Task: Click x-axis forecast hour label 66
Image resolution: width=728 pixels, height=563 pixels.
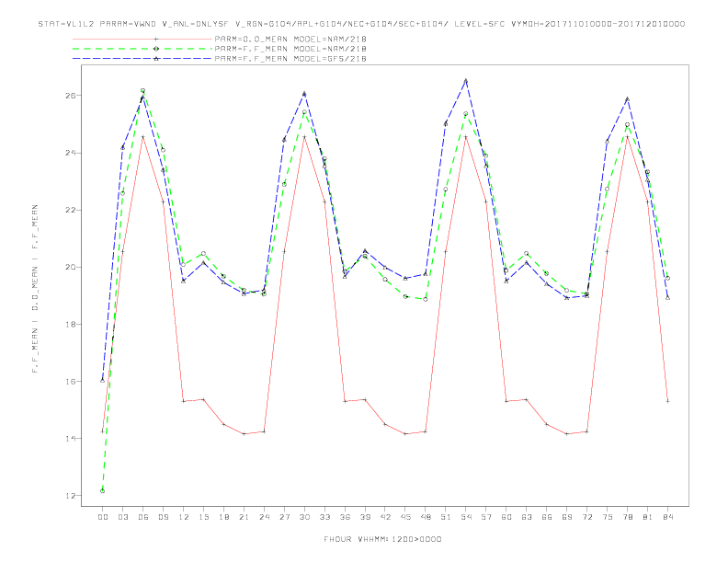Action: click(547, 517)
